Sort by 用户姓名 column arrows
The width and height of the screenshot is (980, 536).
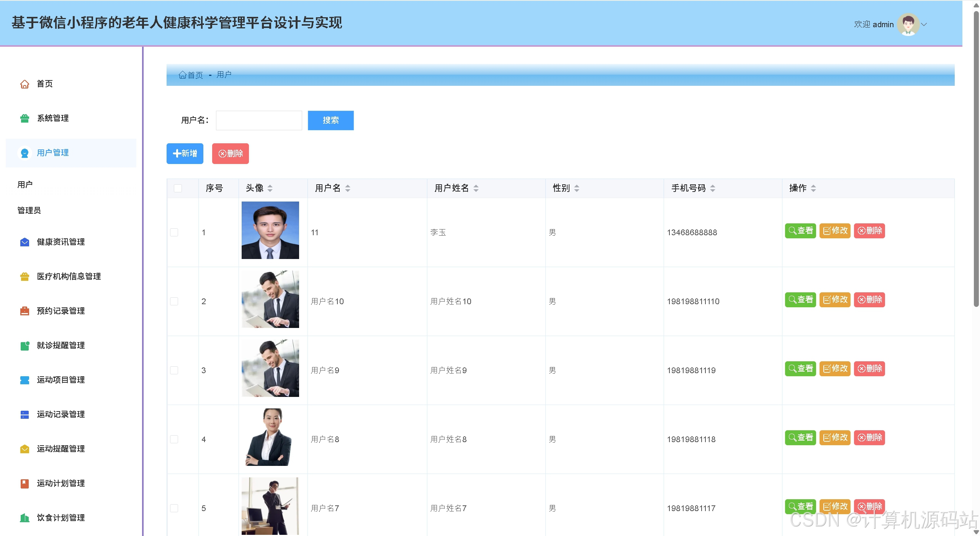point(476,188)
